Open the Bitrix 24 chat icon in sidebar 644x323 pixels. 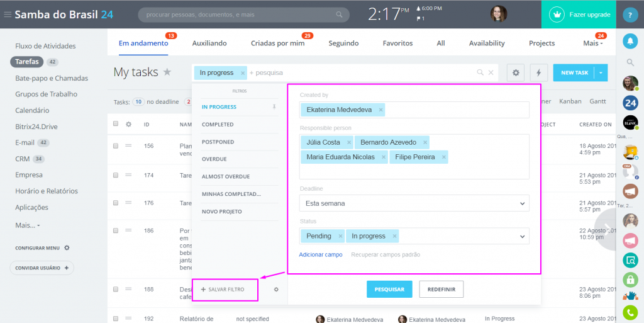click(630, 103)
